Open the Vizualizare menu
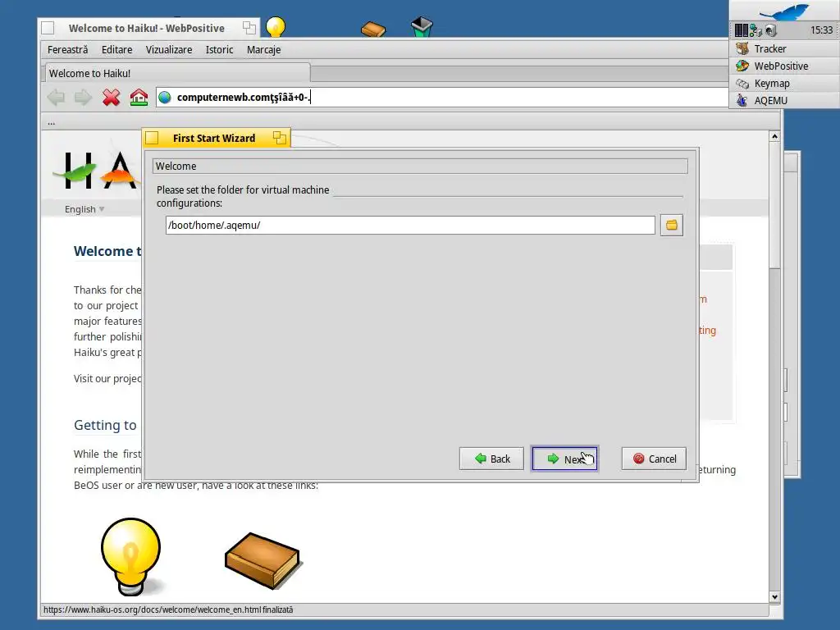The image size is (840, 630). point(169,50)
